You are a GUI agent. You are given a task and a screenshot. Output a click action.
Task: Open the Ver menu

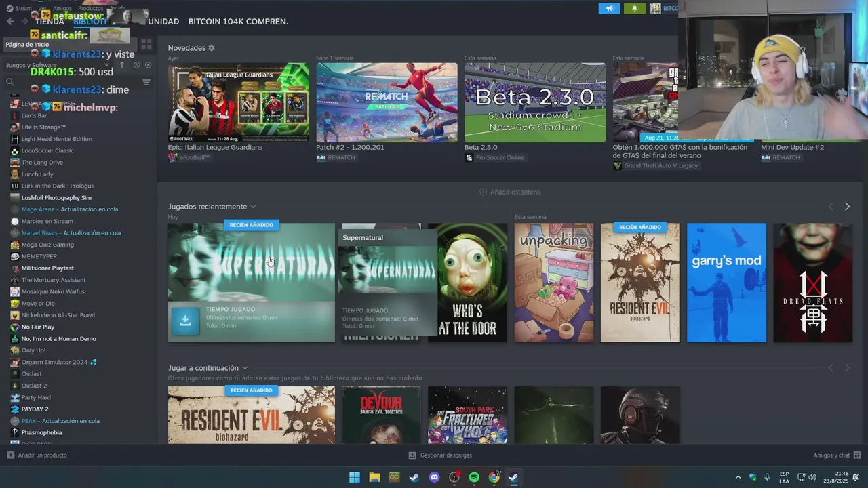coord(42,8)
